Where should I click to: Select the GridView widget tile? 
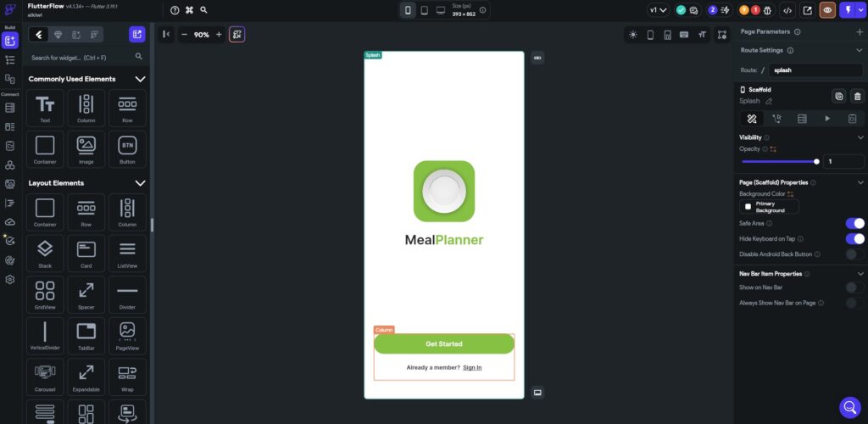tap(45, 294)
